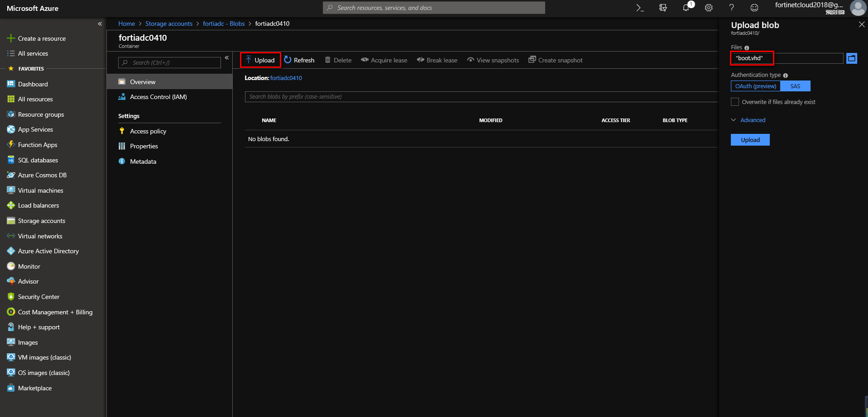Open the Metadata settings page
Image resolution: width=868 pixels, height=417 pixels.
[x=143, y=161]
